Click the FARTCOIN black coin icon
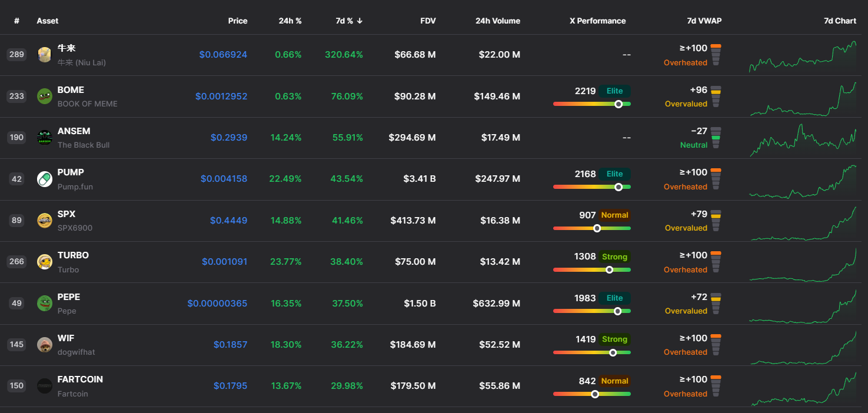This screenshot has height=413, width=868. [45, 386]
